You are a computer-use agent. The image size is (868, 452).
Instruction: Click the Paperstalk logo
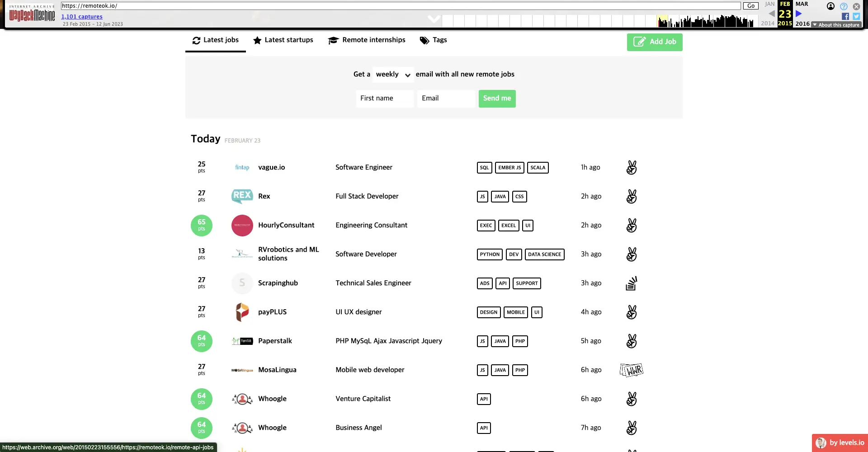242,341
